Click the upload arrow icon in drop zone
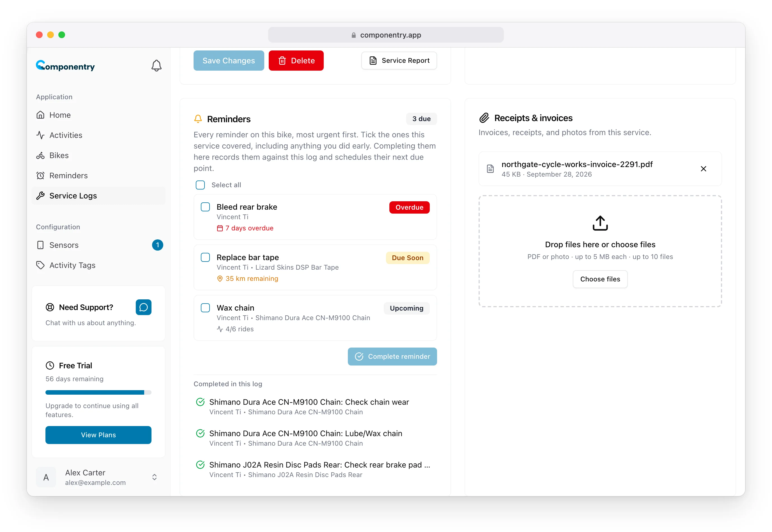Screen dimensions: 772x532 pos(600,223)
